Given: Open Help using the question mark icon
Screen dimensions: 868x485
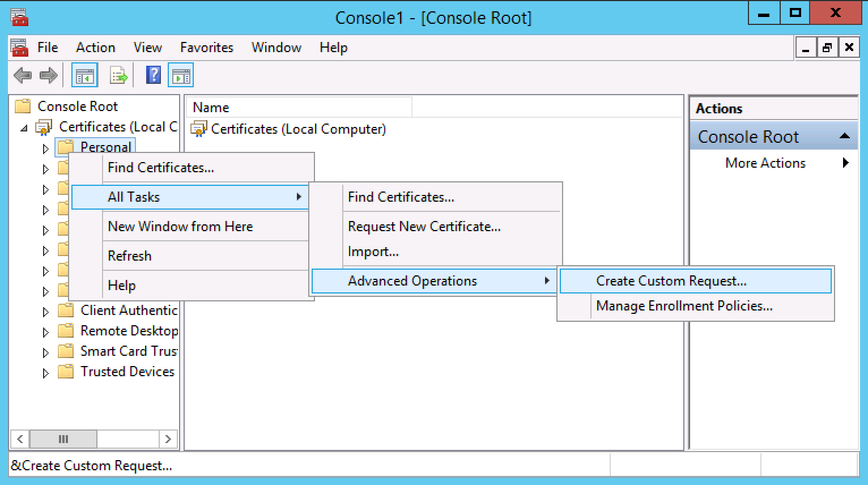Looking at the screenshot, I should tap(152, 74).
